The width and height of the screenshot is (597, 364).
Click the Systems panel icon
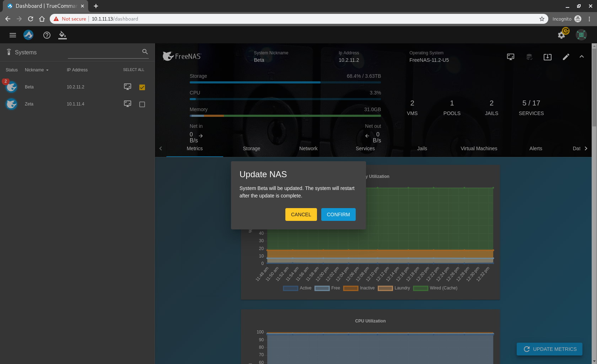9,52
